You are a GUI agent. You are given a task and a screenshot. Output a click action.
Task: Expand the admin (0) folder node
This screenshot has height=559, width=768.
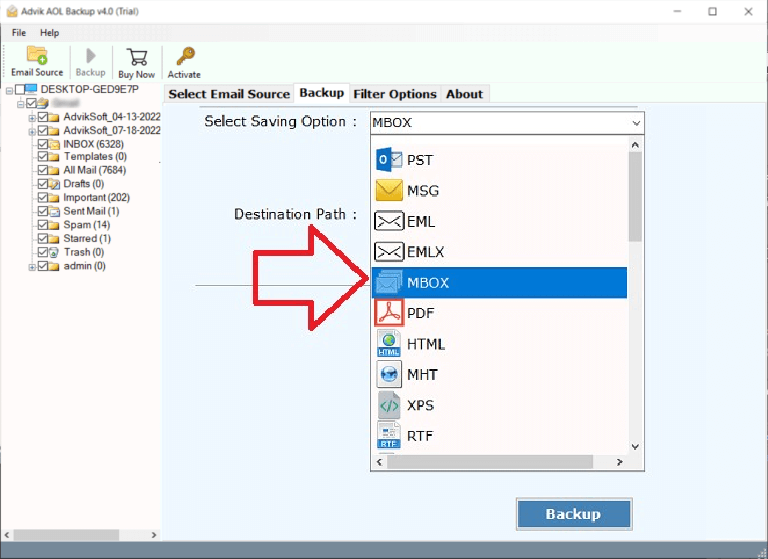pyautogui.click(x=32, y=267)
